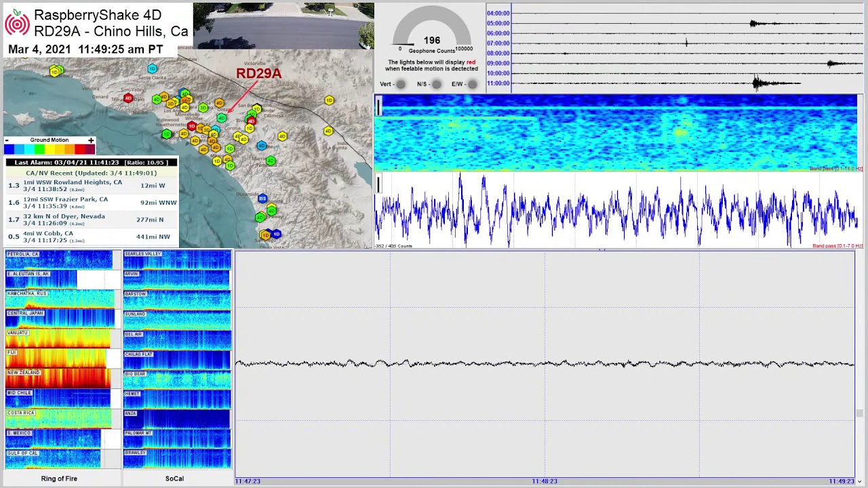
Task: Open the Palomar Mt spectrogram
Action: 177,438
